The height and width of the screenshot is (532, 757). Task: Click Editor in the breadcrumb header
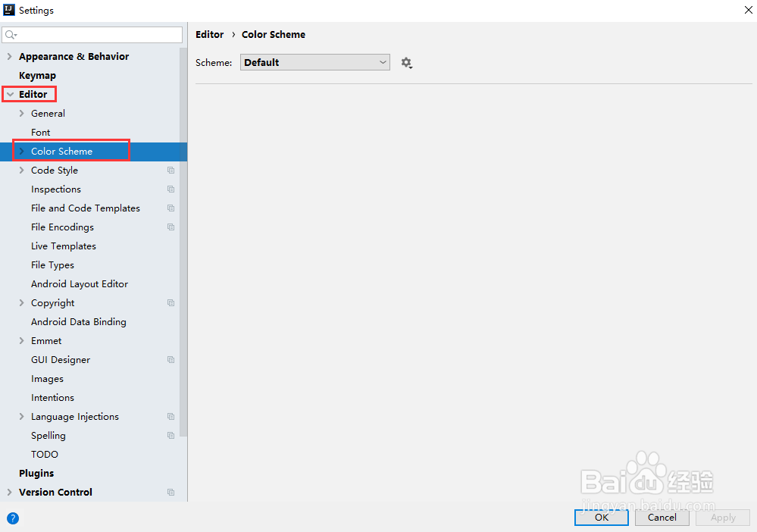pyautogui.click(x=210, y=34)
